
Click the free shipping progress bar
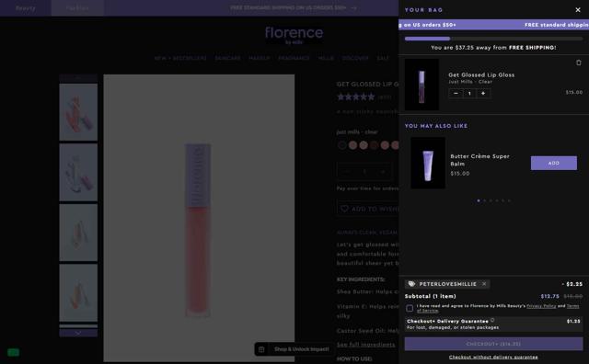click(493, 39)
